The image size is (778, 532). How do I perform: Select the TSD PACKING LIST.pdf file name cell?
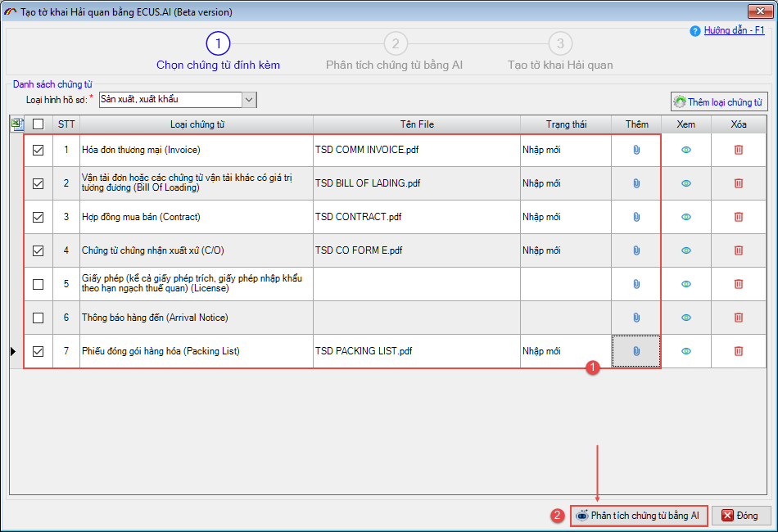click(416, 351)
